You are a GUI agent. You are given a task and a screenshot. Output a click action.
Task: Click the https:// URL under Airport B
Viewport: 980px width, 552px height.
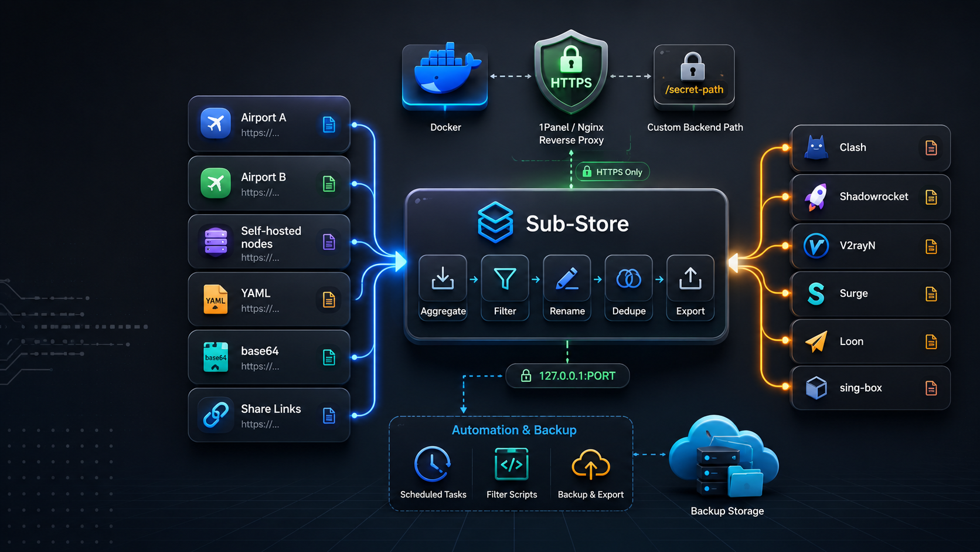[260, 192]
